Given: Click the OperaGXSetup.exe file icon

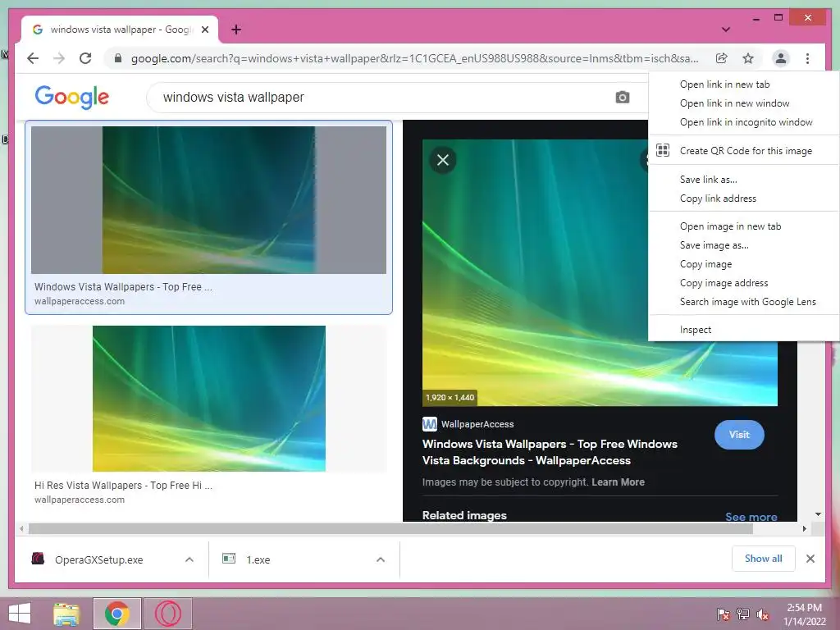Looking at the screenshot, I should pyautogui.click(x=38, y=559).
